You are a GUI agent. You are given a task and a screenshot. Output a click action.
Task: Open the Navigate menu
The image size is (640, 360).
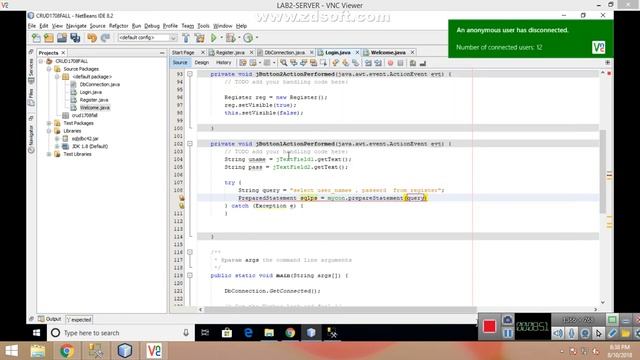[x=76, y=26]
